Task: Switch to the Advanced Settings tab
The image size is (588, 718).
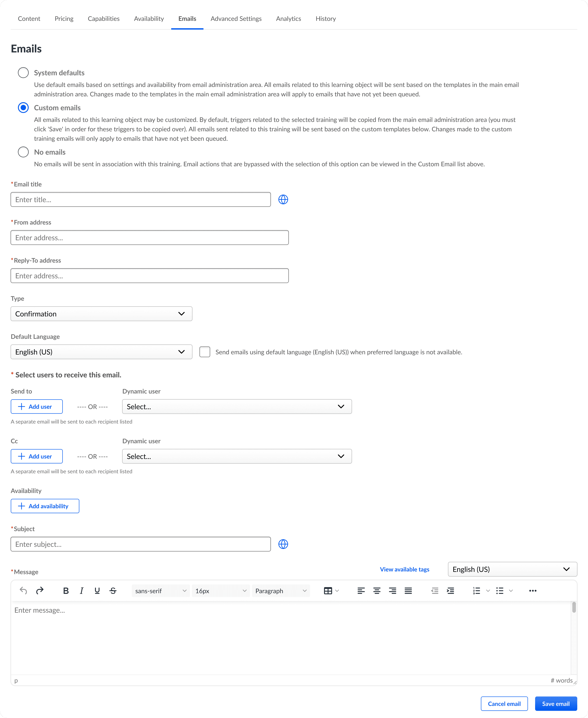Action: [x=236, y=19]
